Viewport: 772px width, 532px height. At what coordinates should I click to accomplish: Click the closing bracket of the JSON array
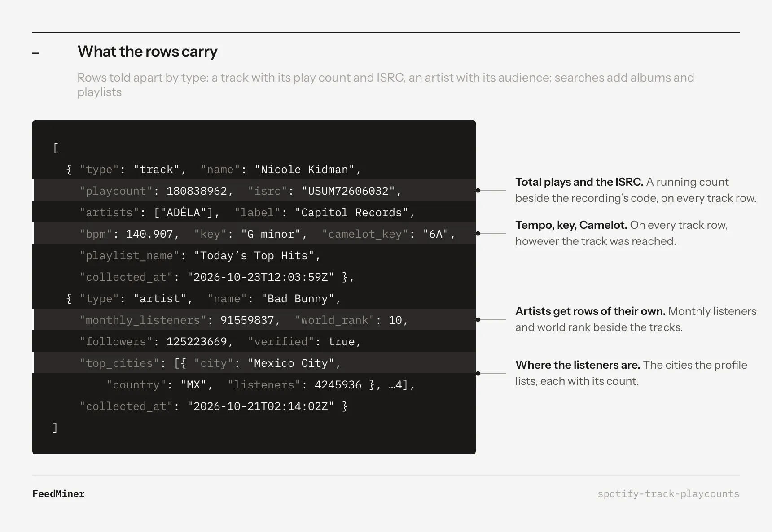point(56,428)
